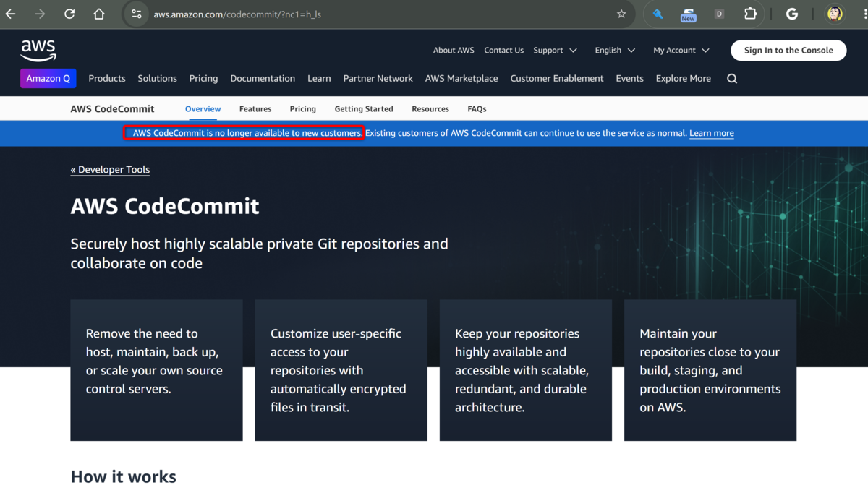This screenshot has height=493, width=868.
Task: View site information icon in address bar
Action: (136, 14)
